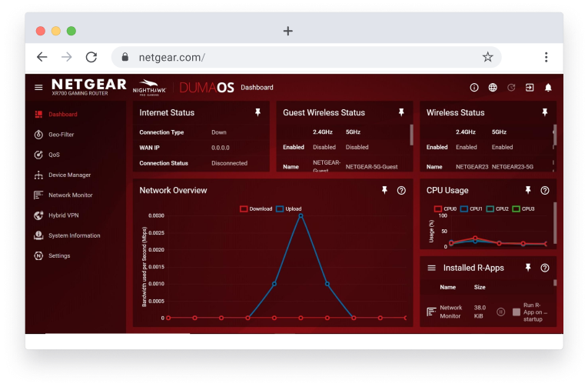This screenshot has width=588, height=387.
Task: Reload the page in browser
Action: [91, 57]
